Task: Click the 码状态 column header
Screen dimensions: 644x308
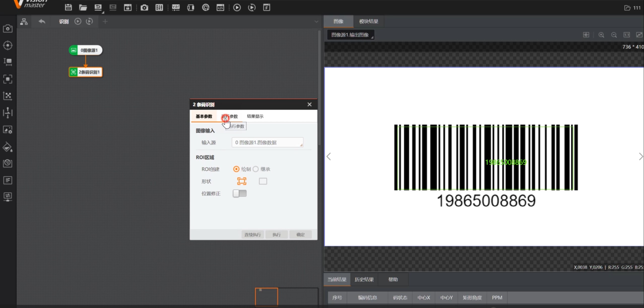Action: coord(400,298)
